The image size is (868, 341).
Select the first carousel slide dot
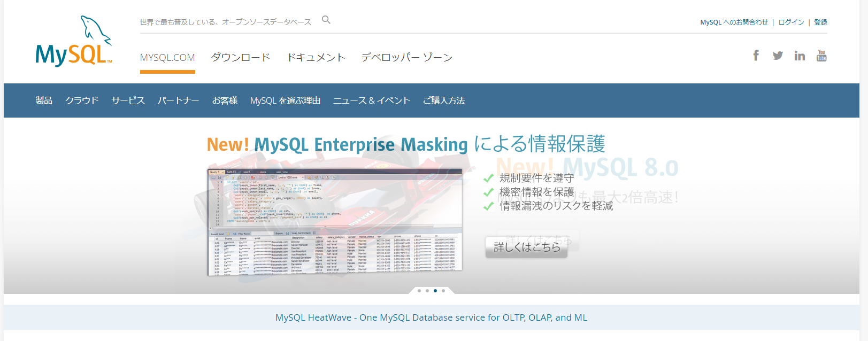coord(419,291)
